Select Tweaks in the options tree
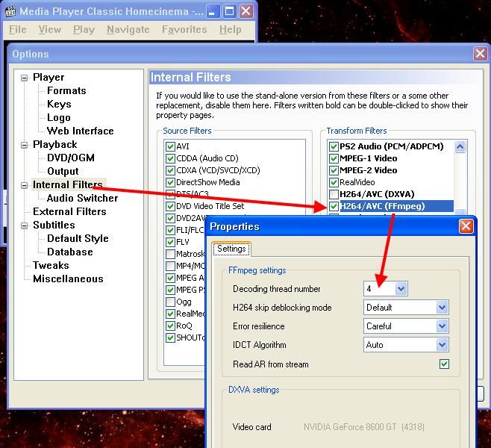 [x=51, y=265]
